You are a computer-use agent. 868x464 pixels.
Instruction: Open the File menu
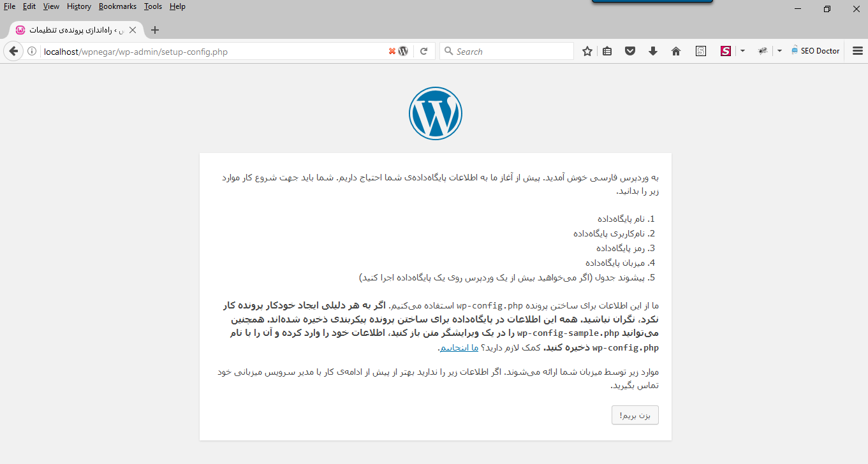[10, 6]
